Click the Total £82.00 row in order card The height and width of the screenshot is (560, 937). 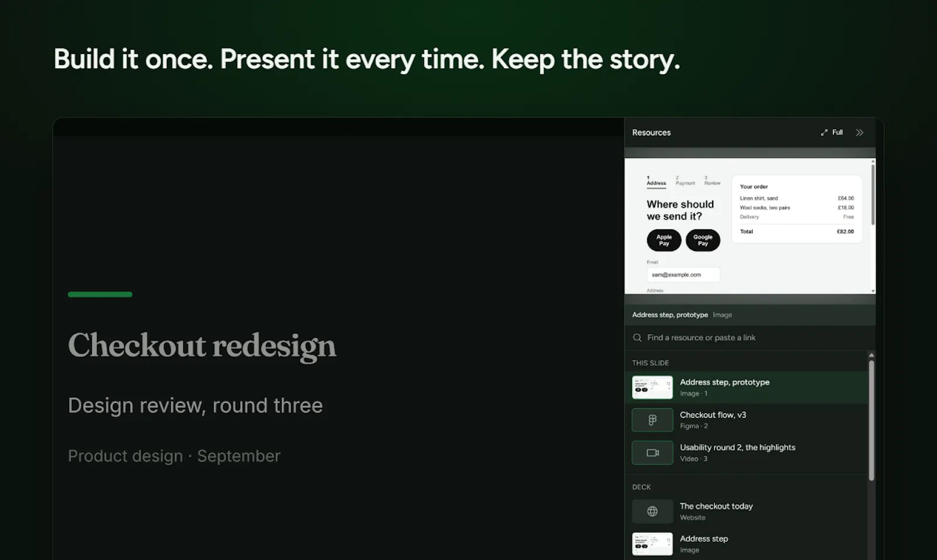pyautogui.click(x=796, y=232)
